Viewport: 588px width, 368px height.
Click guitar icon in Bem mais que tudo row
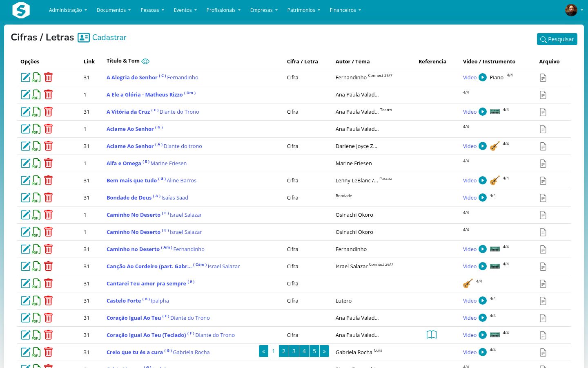[x=494, y=180]
